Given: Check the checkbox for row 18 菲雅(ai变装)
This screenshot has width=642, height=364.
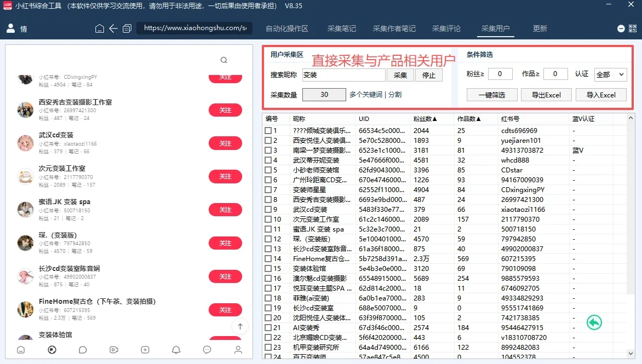Looking at the screenshot, I should pos(268,298).
